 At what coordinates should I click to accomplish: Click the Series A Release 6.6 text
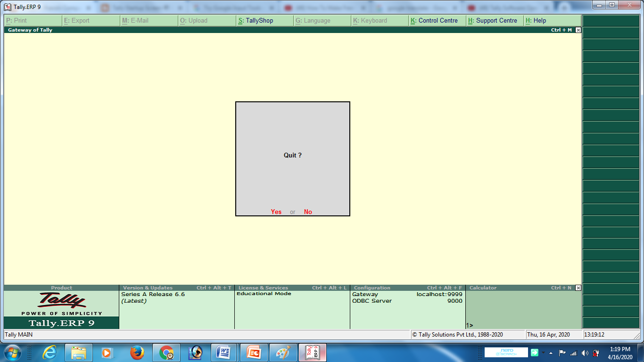(x=153, y=294)
